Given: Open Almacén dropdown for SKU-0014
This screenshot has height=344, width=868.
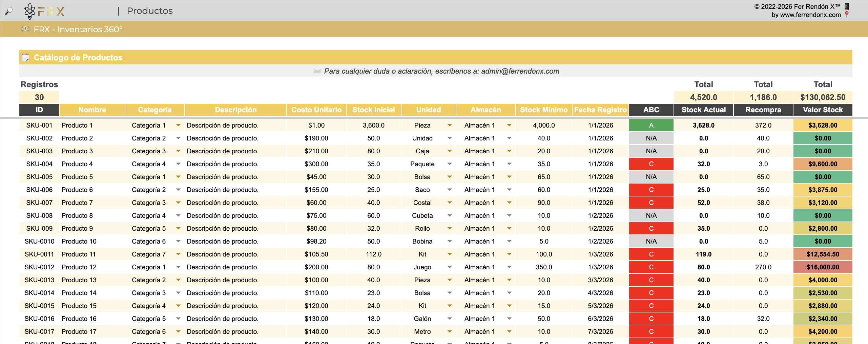Looking at the screenshot, I should tap(509, 293).
